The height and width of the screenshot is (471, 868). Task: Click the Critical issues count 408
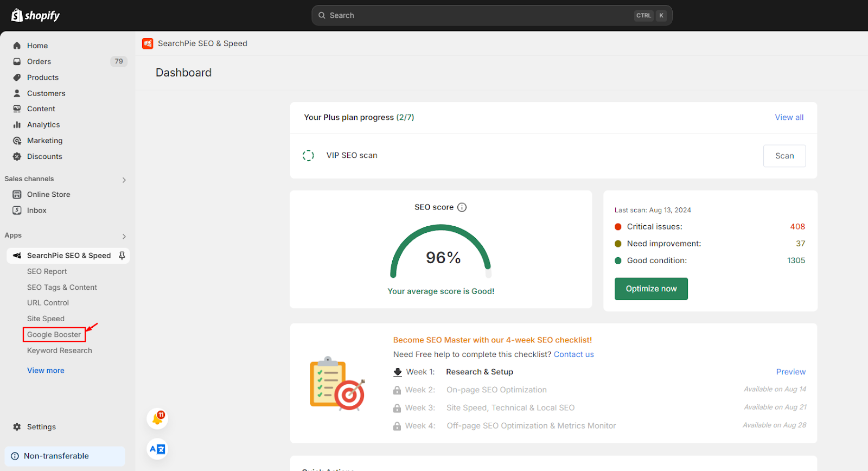coord(797,227)
